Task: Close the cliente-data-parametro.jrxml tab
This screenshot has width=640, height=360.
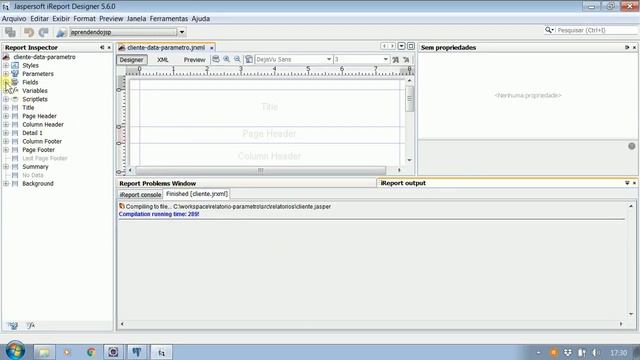Action: click(211, 48)
